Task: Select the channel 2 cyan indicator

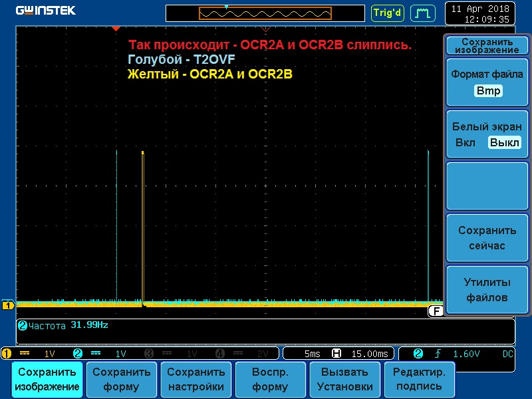Action: (78, 353)
